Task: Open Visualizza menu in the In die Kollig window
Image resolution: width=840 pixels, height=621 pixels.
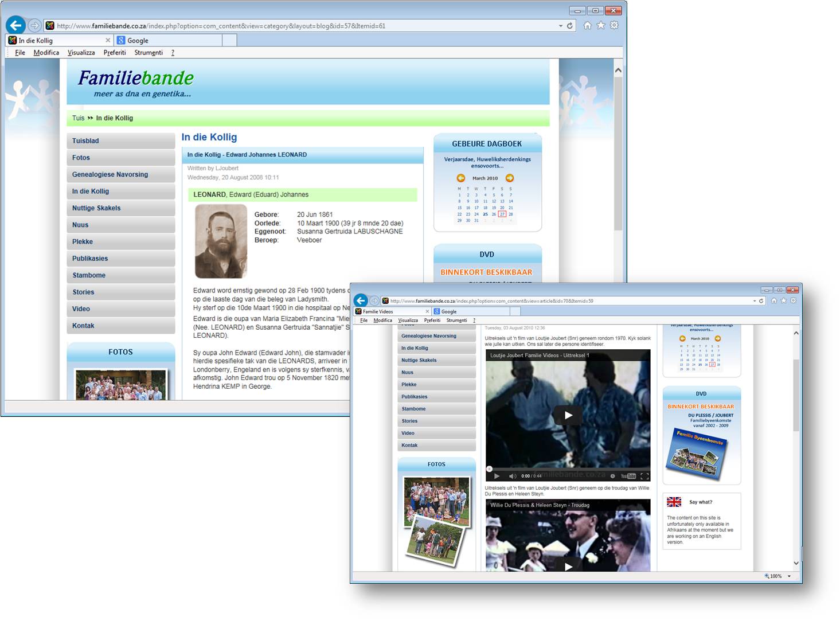Action: point(81,52)
